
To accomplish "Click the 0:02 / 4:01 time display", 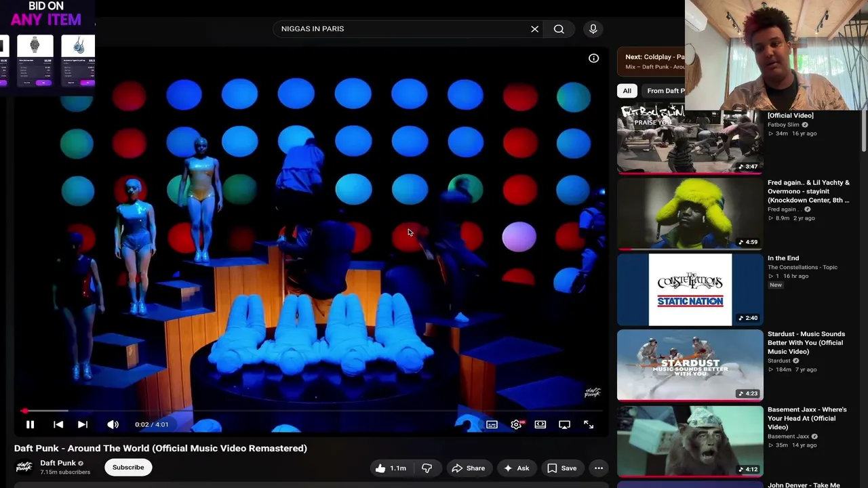I will [x=151, y=424].
